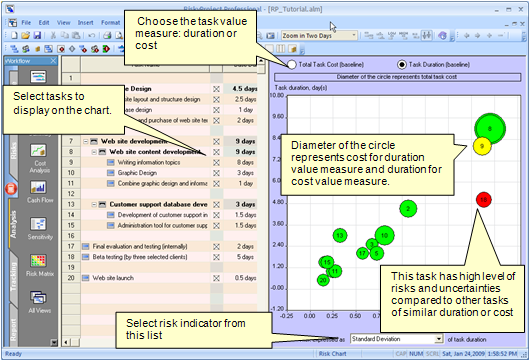Select Task Duration (baseline) radio button
The width and height of the screenshot is (530, 361).
point(402,65)
